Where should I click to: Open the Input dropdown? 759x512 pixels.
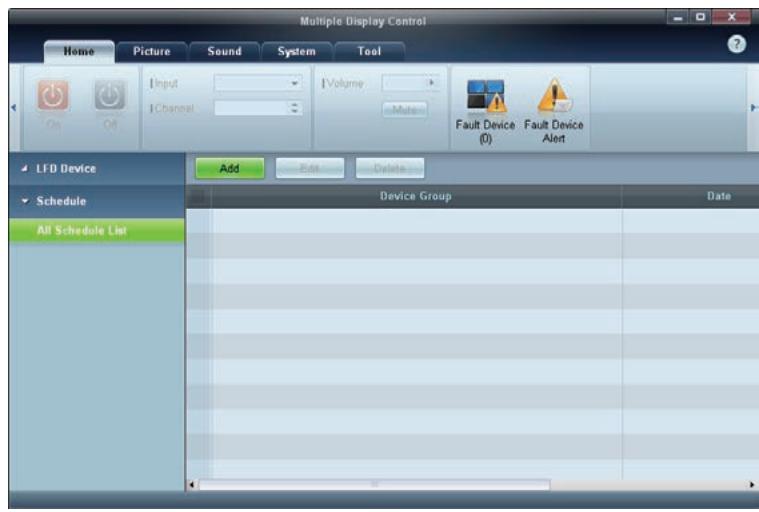click(x=258, y=83)
